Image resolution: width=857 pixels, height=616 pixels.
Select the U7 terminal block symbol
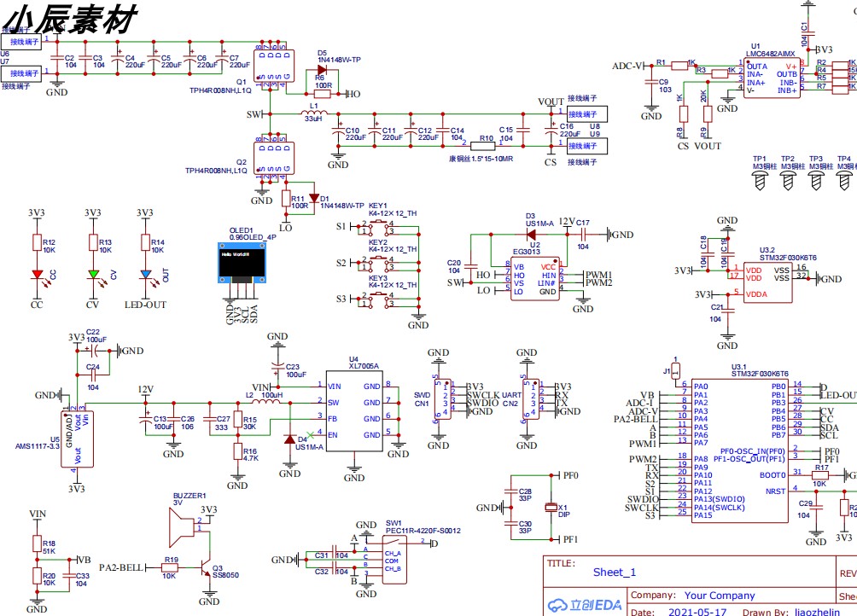tap(20, 73)
